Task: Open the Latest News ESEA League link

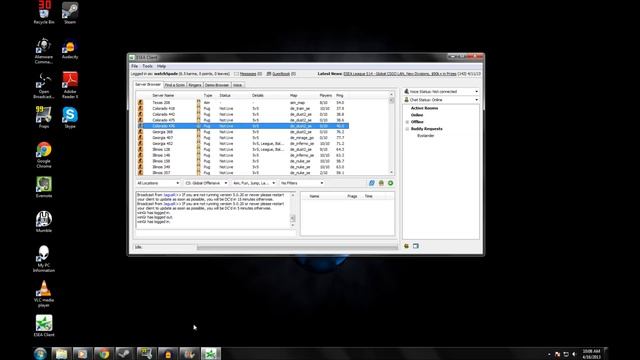Action: coord(400,74)
